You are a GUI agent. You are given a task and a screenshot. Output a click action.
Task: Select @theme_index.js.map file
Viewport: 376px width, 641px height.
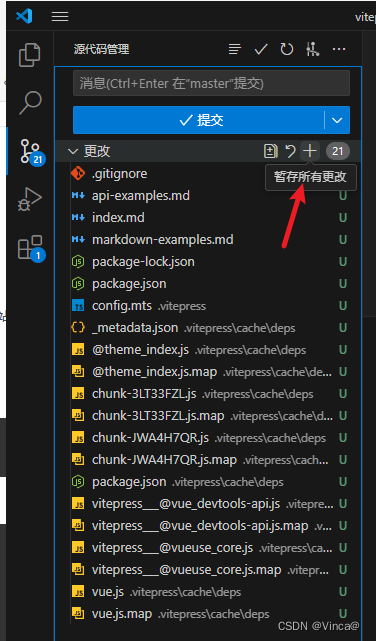click(x=208, y=372)
